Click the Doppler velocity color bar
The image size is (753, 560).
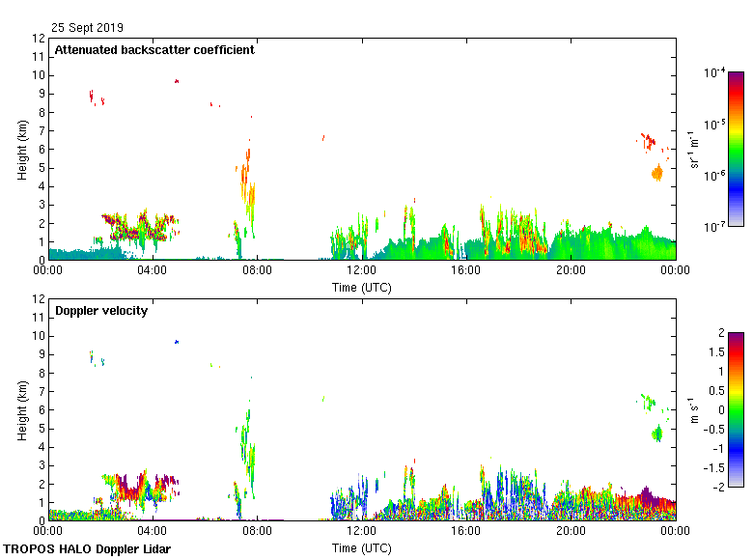pos(736,409)
